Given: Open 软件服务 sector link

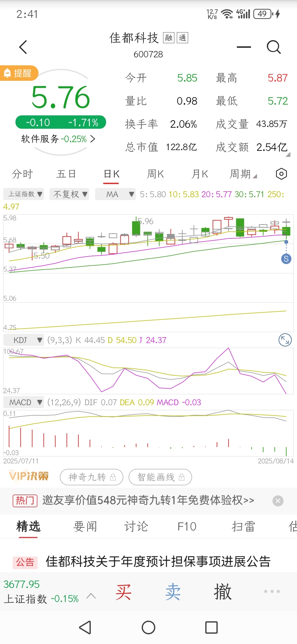Looking at the screenshot, I should [x=58, y=139].
